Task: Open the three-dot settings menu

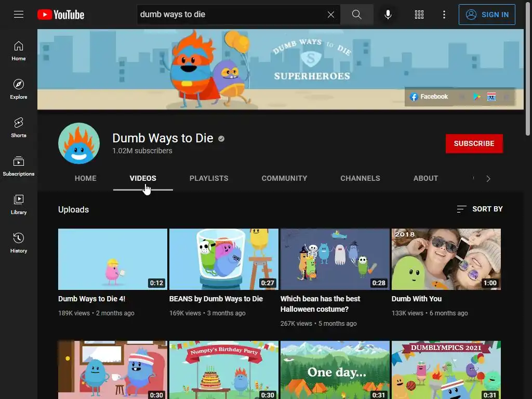Action: tap(444, 15)
